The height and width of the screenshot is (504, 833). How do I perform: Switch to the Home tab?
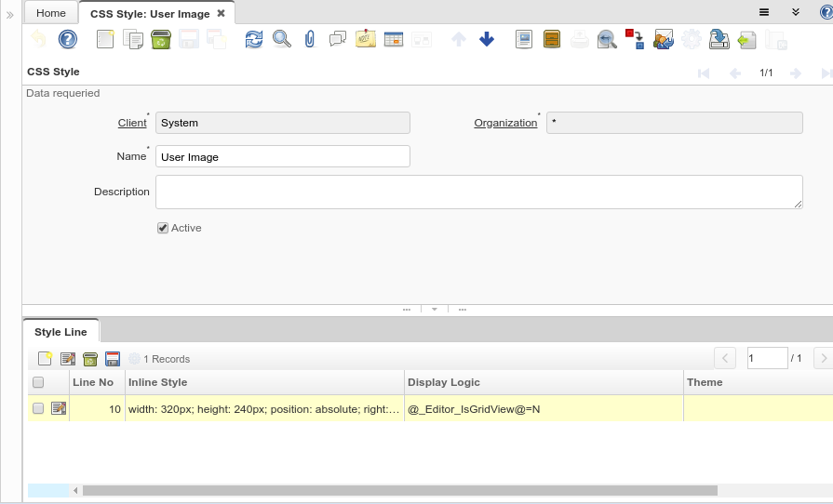(x=51, y=13)
